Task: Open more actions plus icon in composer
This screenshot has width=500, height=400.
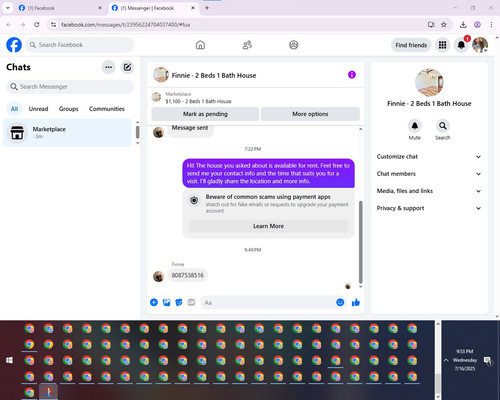Action: pyautogui.click(x=154, y=302)
